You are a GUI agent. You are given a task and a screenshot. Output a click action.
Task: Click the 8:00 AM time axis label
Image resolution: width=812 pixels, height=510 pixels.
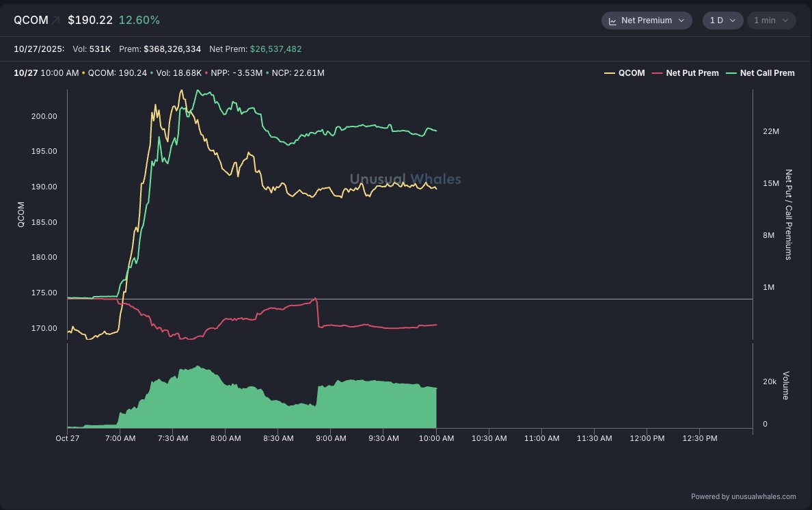(226, 439)
